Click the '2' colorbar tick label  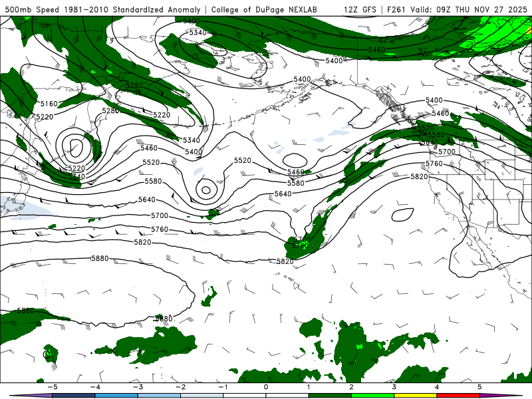(x=351, y=387)
